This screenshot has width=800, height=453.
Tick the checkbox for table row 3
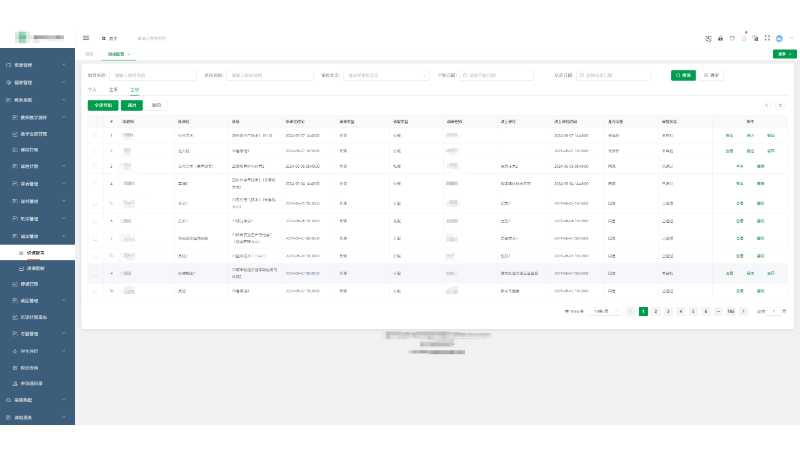coord(95,166)
